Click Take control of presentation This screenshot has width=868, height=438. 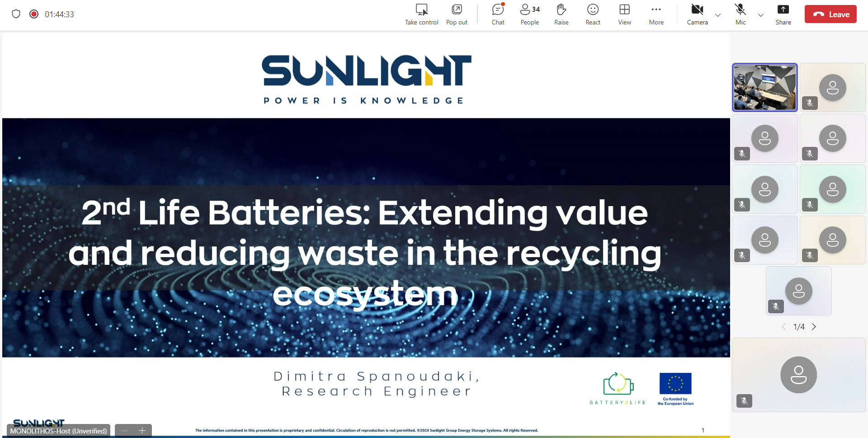pos(421,14)
